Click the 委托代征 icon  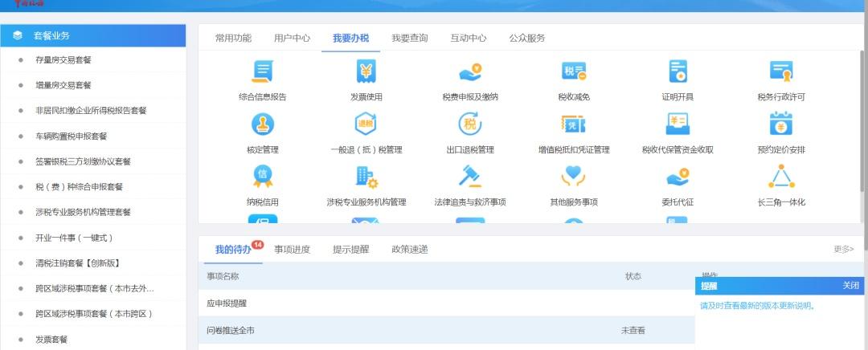click(x=678, y=177)
